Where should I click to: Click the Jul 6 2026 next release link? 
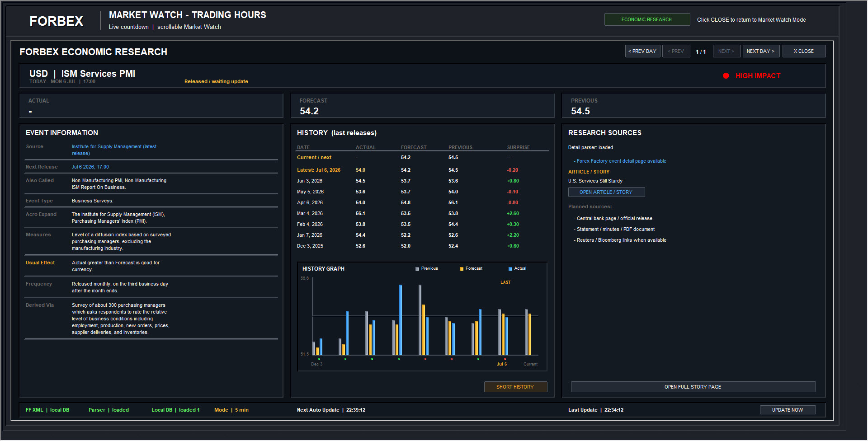pyautogui.click(x=90, y=167)
